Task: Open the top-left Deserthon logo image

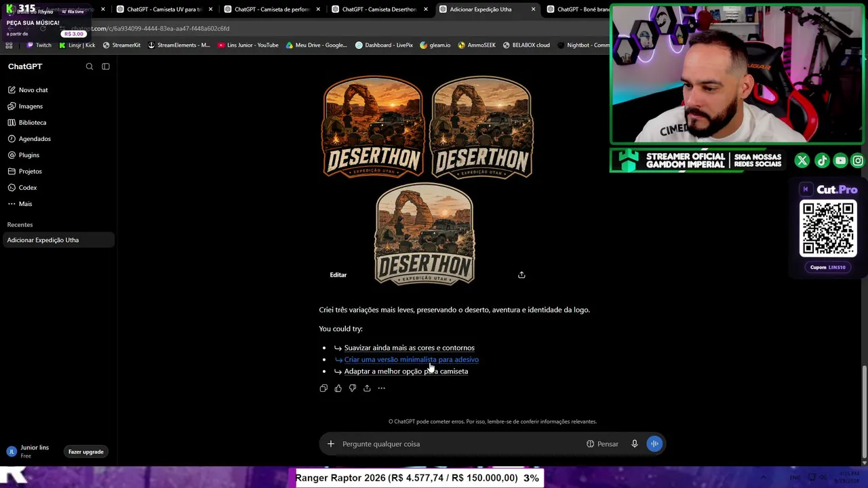Action: pyautogui.click(x=372, y=126)
